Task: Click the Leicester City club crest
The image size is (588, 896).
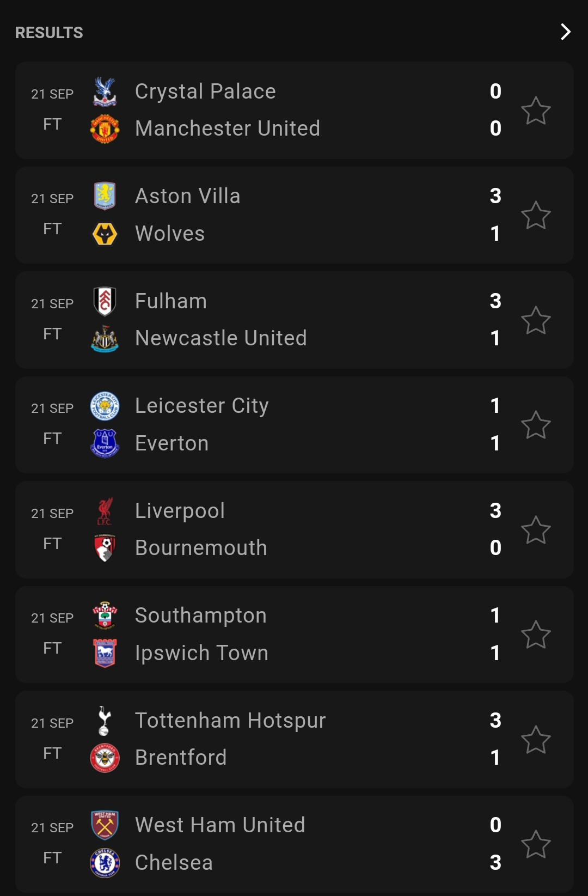Action: point(105,406)
